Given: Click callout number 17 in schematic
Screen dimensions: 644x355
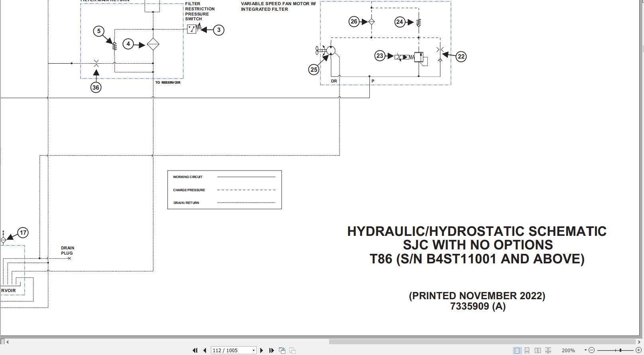Looking at the screenshot, I should pos(23,233).
